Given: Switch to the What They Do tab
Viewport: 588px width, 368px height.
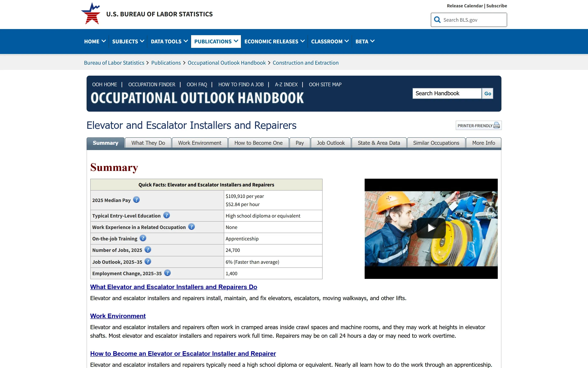Looking at the screenshot, I should (148, 143).
